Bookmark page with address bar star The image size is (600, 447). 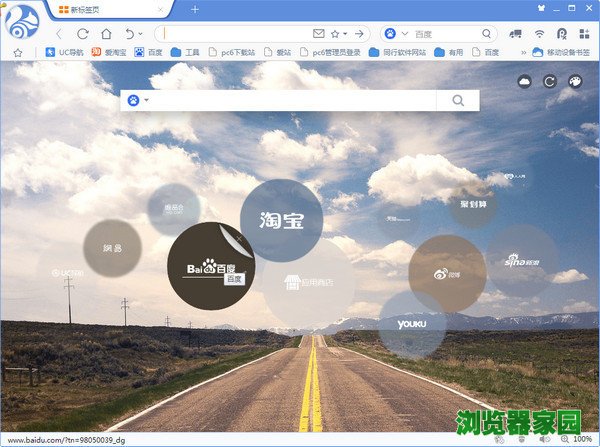[335, 34]
